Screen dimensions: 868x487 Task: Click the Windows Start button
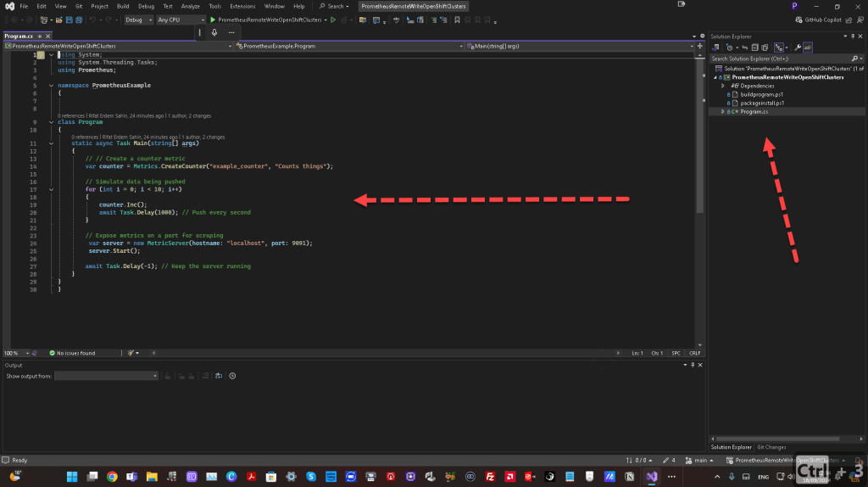click(72, 477)
